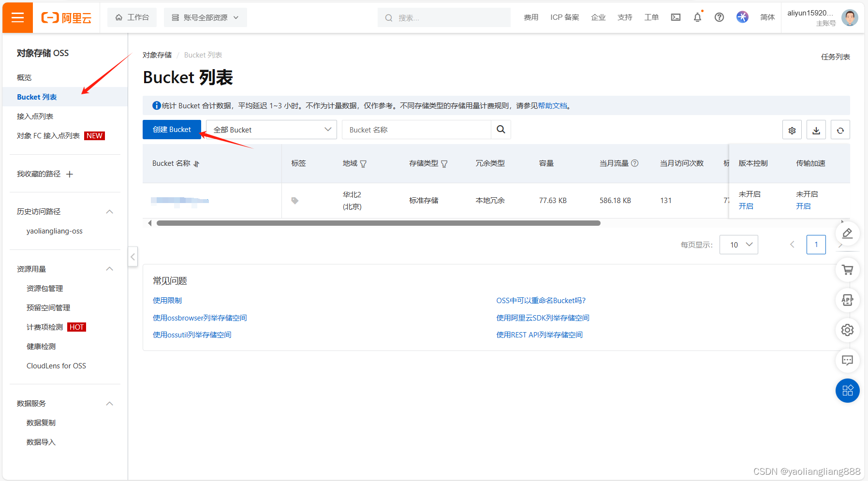Open ICP 备案 in the top navigation
The image size is (868, 481).
(x=564, y=17)
